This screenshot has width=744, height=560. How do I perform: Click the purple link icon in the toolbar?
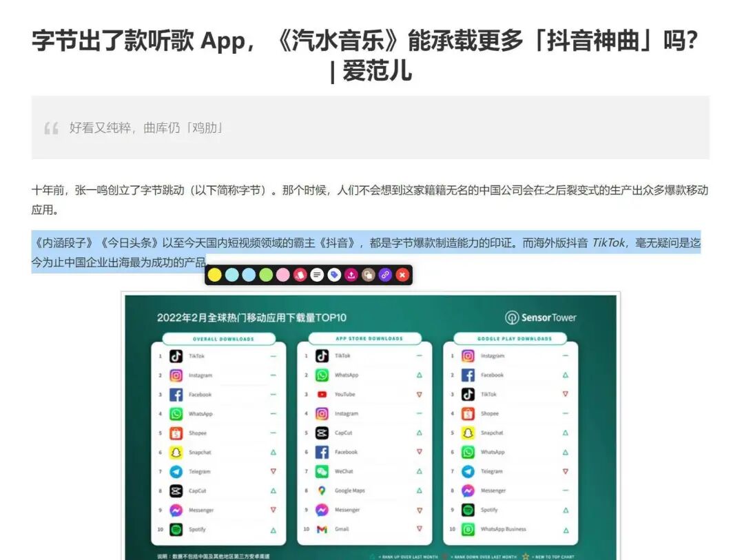pos(385,275)
